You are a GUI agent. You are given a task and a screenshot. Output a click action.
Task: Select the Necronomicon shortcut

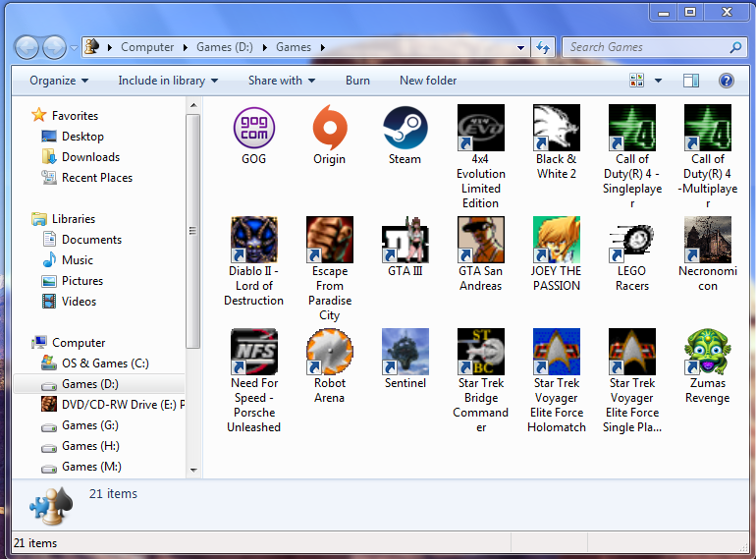(x=708, y=240)
